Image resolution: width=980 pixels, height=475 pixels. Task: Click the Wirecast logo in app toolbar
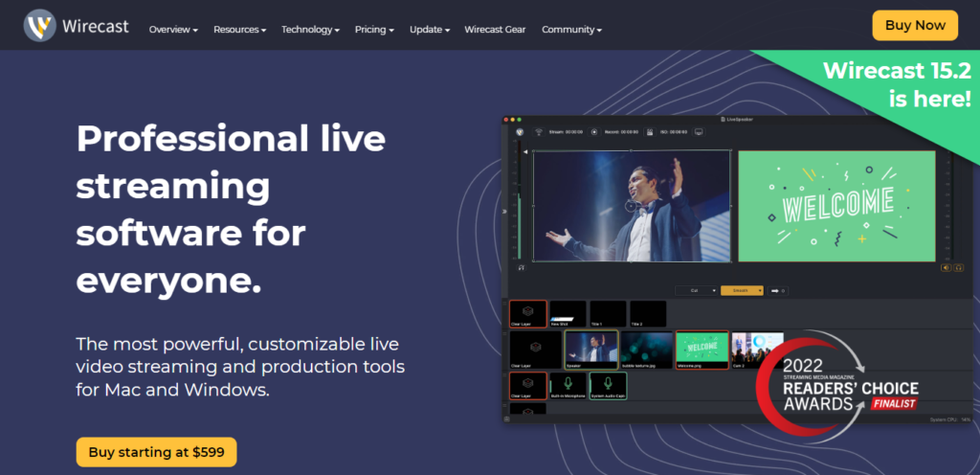tap(520, 132)
